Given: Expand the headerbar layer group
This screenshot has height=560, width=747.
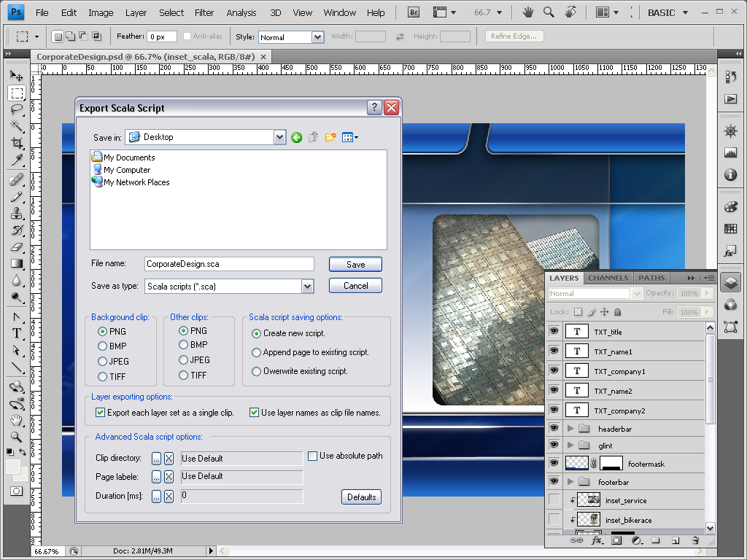Looking at the screenshot, I should point(570,429).
